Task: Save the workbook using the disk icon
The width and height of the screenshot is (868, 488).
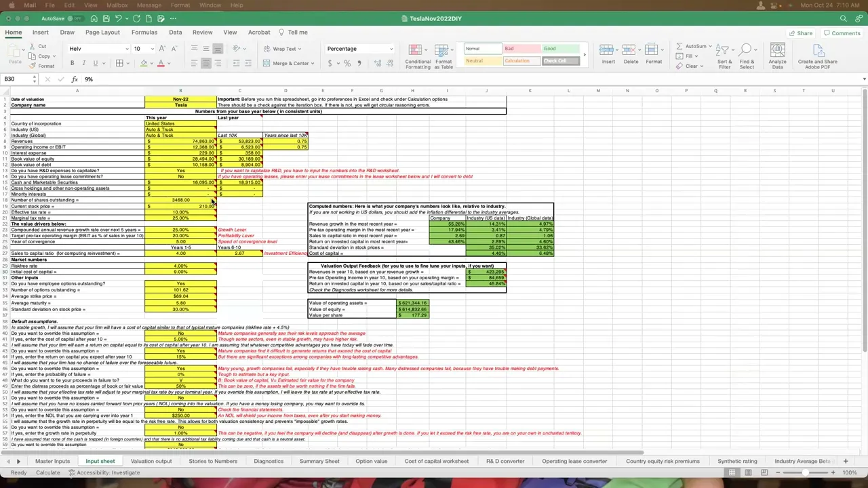Action: click(106, 18)
